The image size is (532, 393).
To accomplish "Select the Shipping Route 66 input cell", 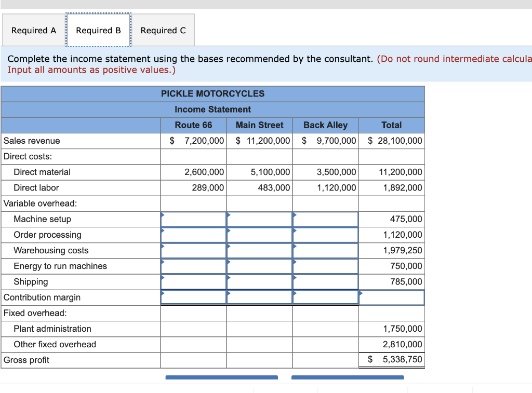I will click(x=193, y=281).
